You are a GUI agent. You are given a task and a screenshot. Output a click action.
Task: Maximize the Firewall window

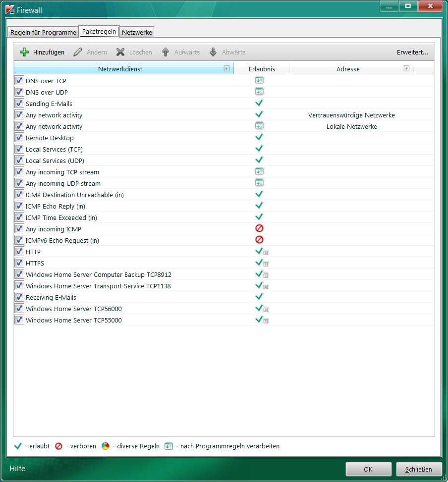[x=408, y=6]
